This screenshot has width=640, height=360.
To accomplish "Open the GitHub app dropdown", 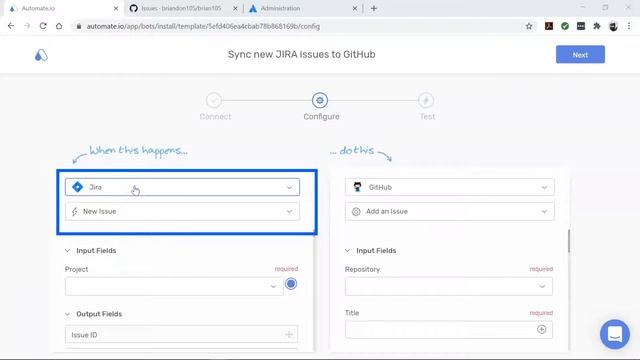I will pyautogui.click(x=449, y=187).
